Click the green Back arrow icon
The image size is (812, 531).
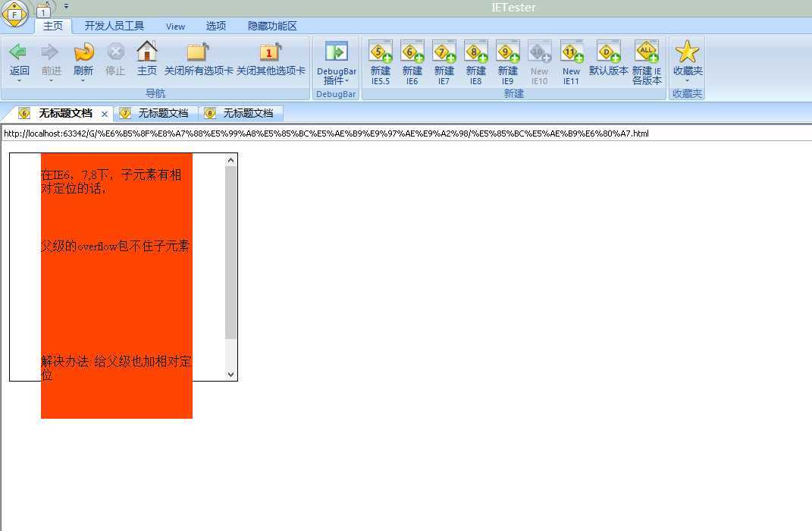[x=18, y=52]
